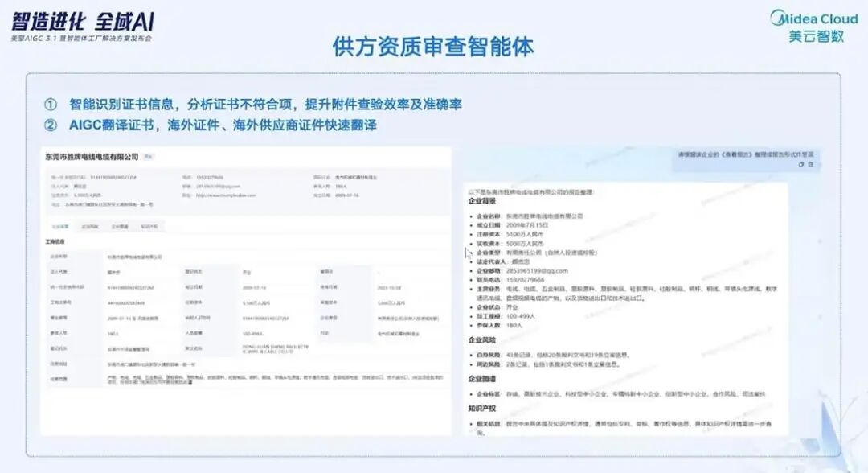Copy the user chat message with copy icon
This screenshot has height=473, width=868.
click(x=801, y=164)
